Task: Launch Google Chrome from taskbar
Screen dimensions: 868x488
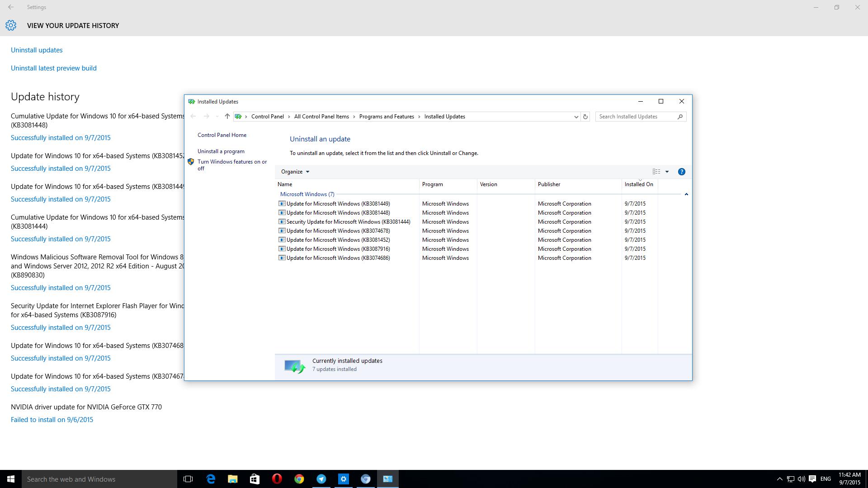Action: pos(299,479)
